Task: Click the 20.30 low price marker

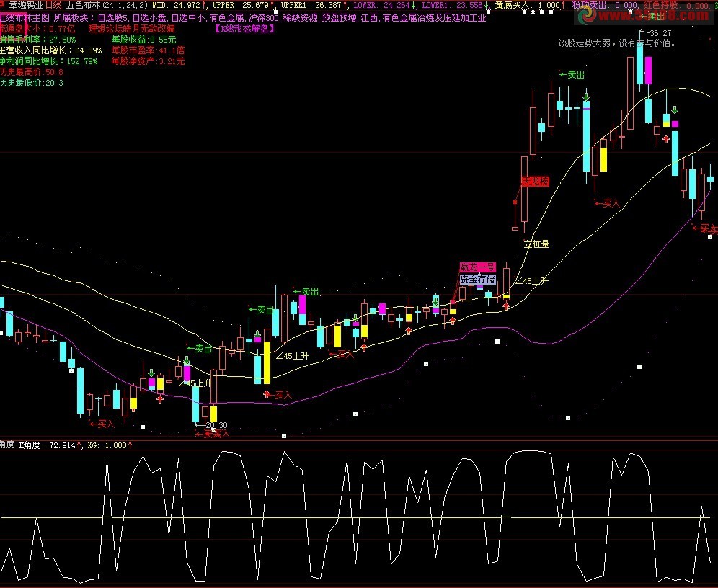Action: (216, 426)
